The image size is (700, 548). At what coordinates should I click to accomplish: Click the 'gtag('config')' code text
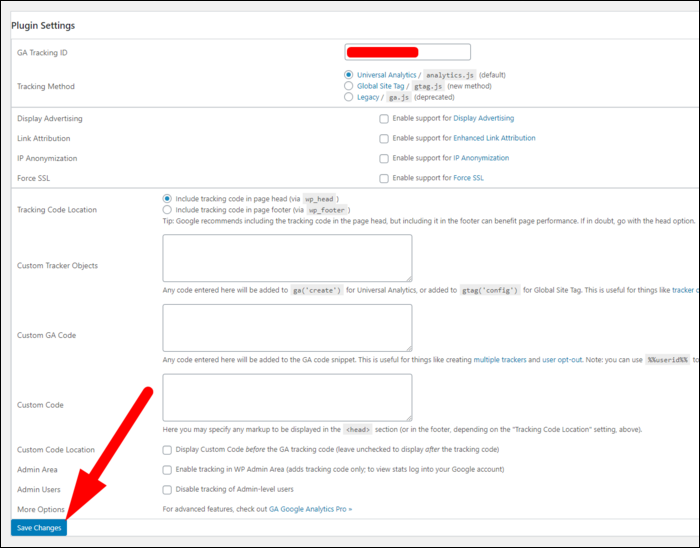(x=490, y=291)
